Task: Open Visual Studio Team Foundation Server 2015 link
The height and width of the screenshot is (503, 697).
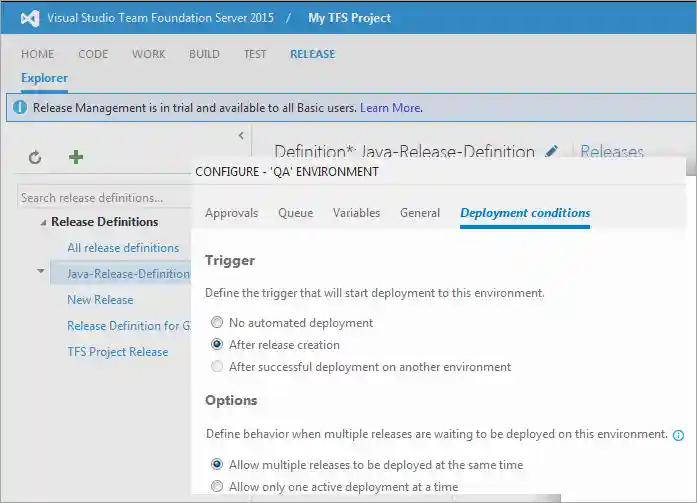Action: pyautogui.click(x=160, y=18)
